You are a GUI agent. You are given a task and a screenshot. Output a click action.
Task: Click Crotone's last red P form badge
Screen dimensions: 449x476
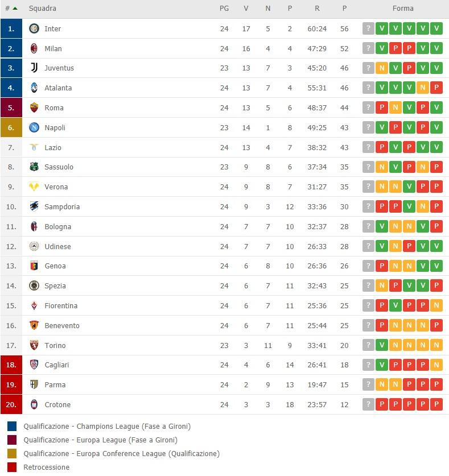click(436, 404)
